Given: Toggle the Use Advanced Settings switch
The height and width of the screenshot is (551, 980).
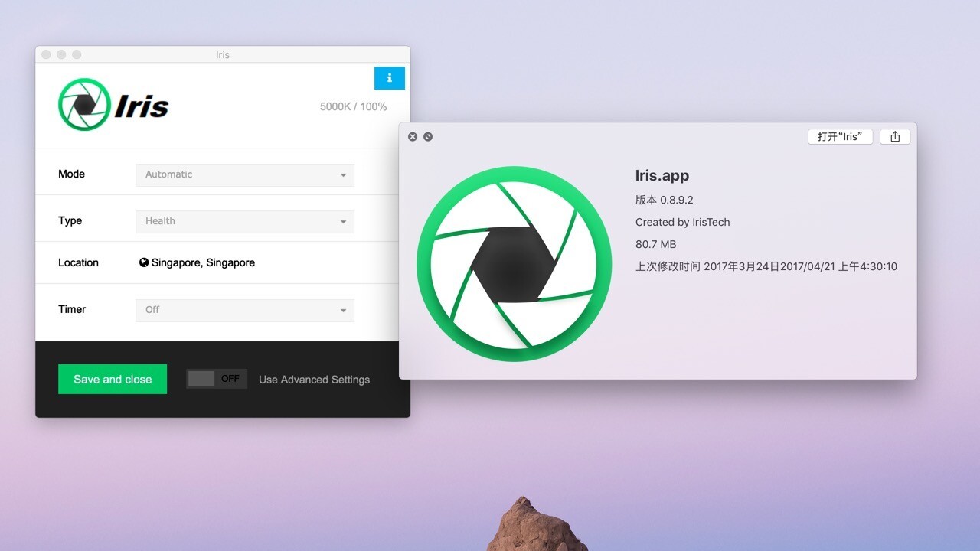Looking at the screenshot, I should point(217,379).
